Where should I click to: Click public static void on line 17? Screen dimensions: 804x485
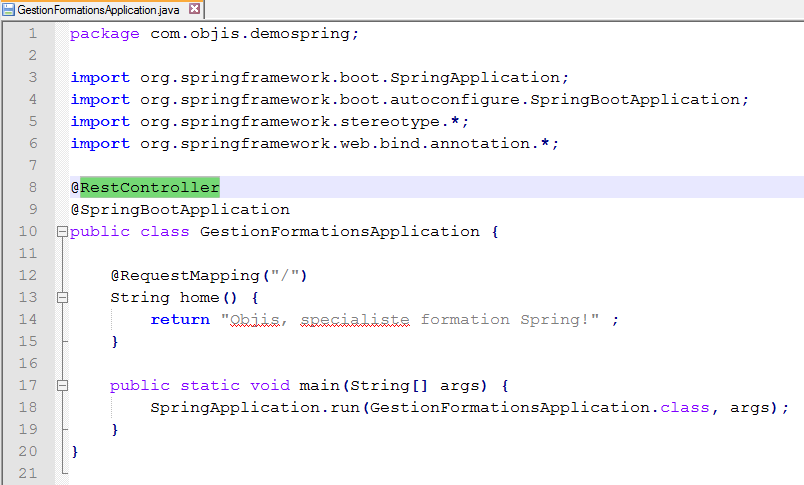point(200,386)
